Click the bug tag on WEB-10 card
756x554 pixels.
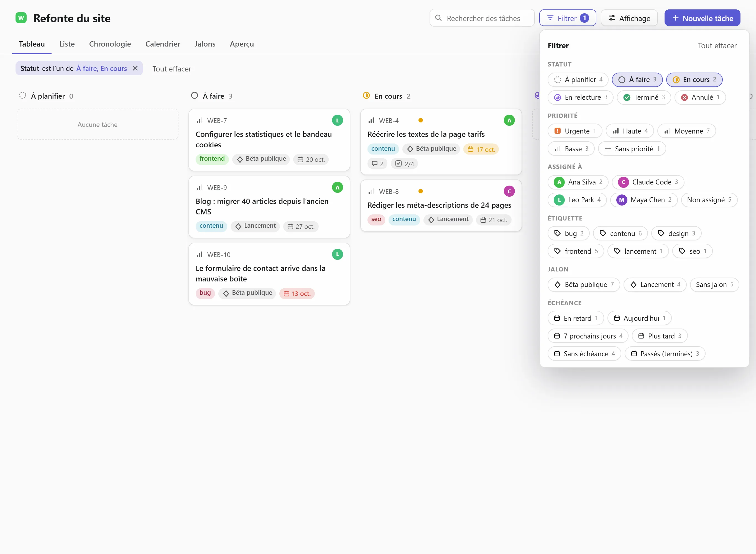click(205, 293)
